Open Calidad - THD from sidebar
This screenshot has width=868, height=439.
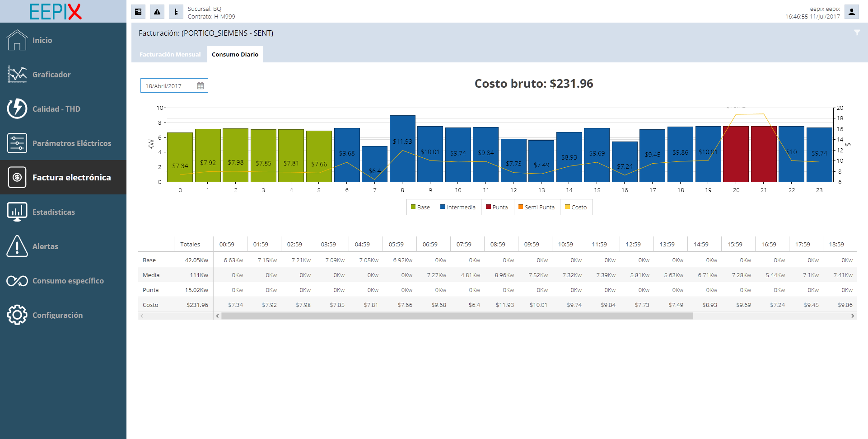coord(56,109)
